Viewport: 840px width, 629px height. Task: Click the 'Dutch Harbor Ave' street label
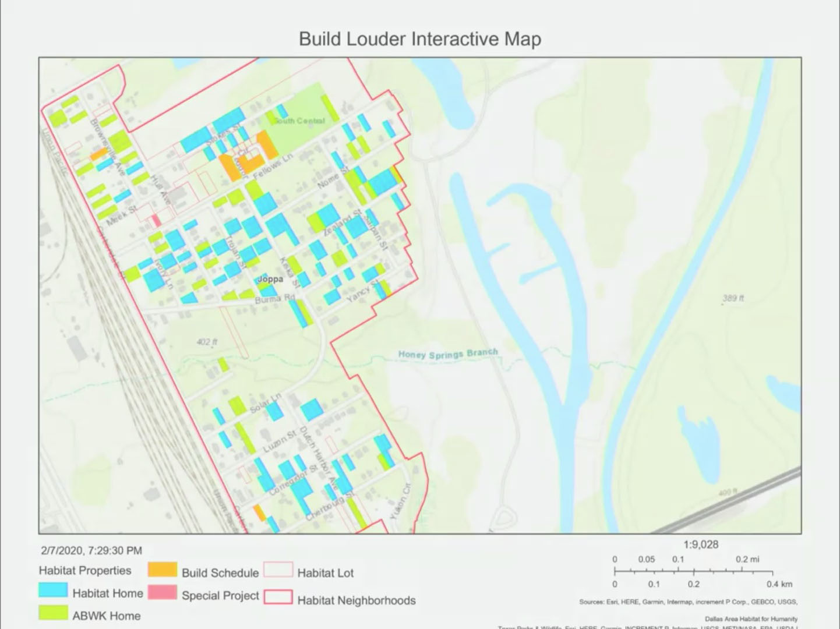318,458
